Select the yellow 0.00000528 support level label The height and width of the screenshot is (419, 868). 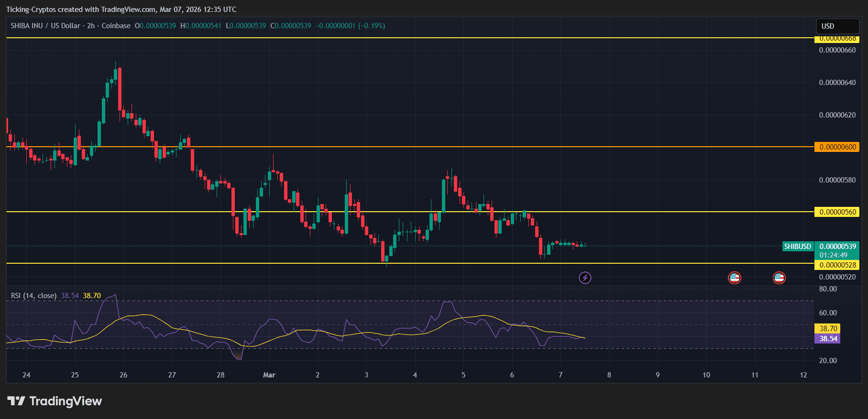coord(837,265)
